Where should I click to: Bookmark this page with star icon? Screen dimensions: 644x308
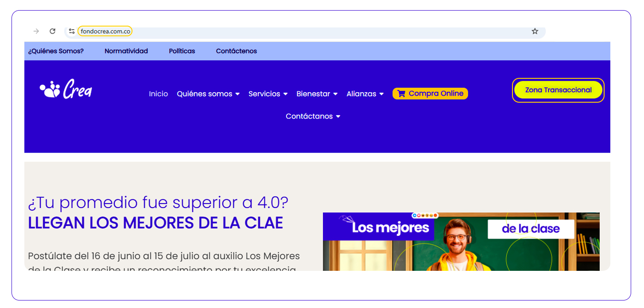click(535, 31)
